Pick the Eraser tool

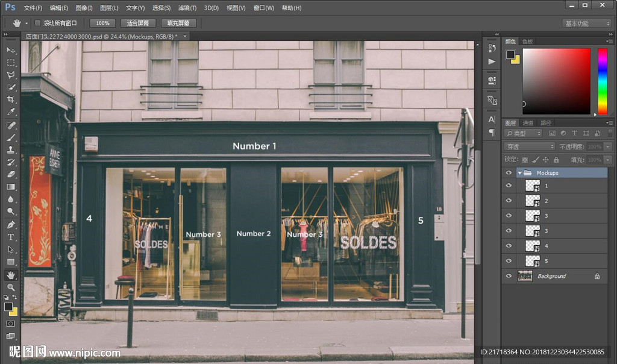[11, 174]
